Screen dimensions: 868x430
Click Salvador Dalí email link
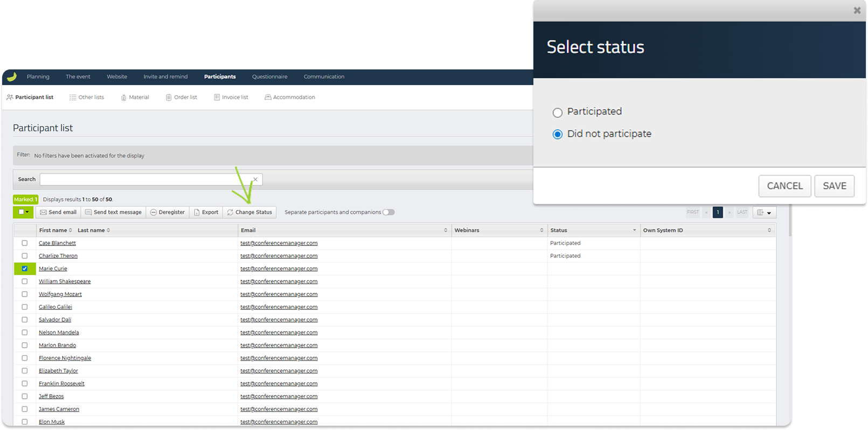[x=279, y=320]
